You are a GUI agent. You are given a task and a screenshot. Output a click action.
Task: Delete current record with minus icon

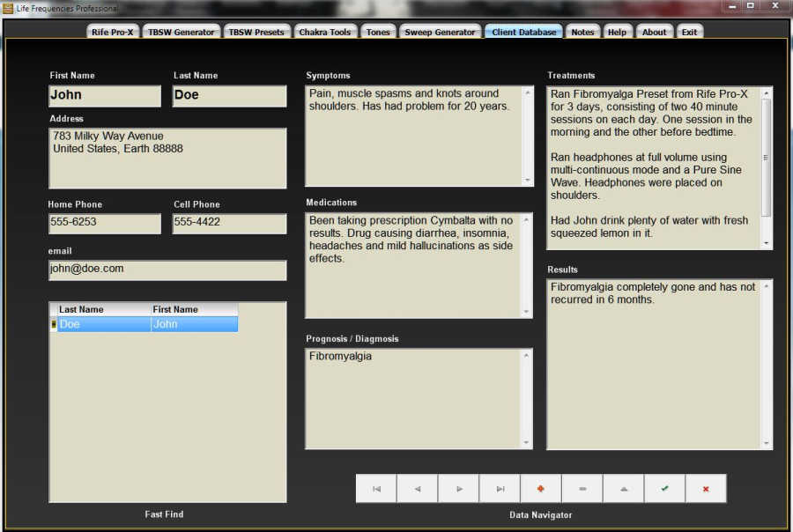click(x=582, y=489)
